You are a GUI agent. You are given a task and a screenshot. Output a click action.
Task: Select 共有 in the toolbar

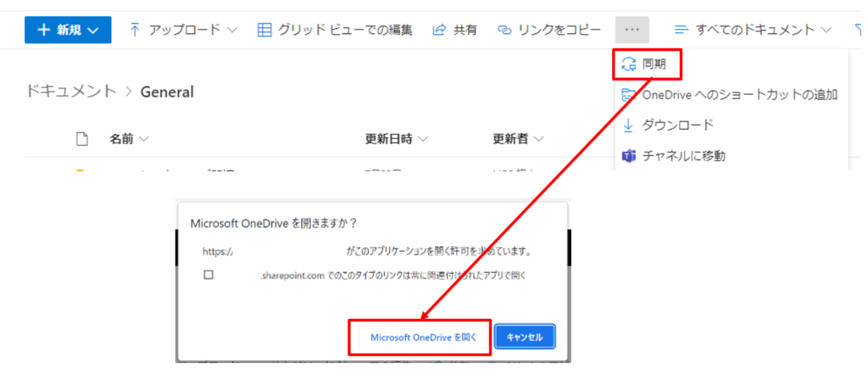point(454,30)
